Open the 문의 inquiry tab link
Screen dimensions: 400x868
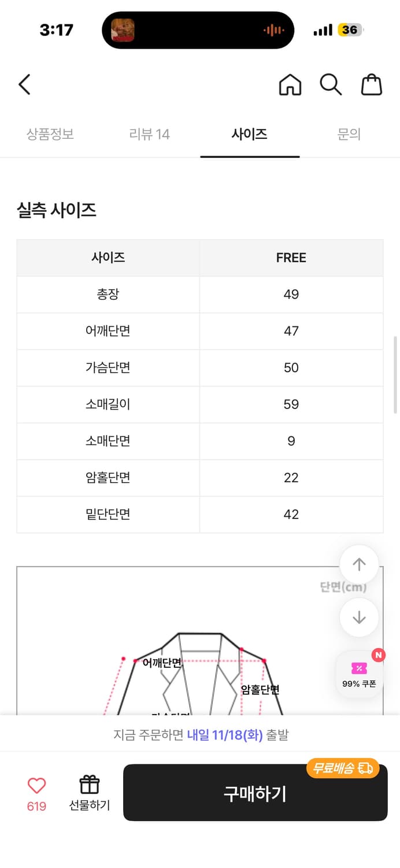349,134
